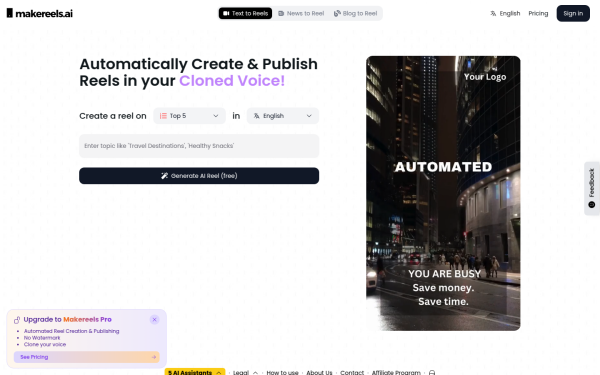Click the newspaper icon in News to Reel
Viewport: 600px width, 375px height.
pyautogui.click(x=281, y=13)
